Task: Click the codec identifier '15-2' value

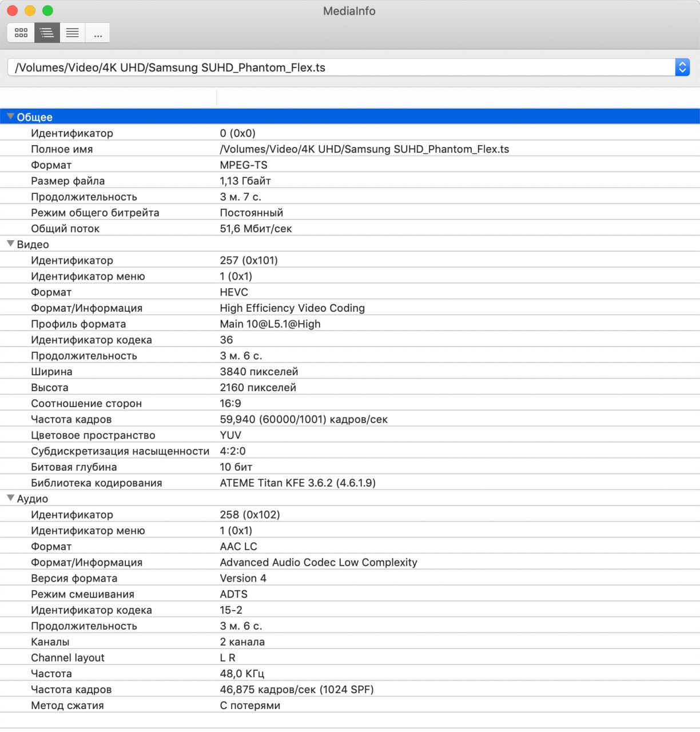Action: (231, 610)
